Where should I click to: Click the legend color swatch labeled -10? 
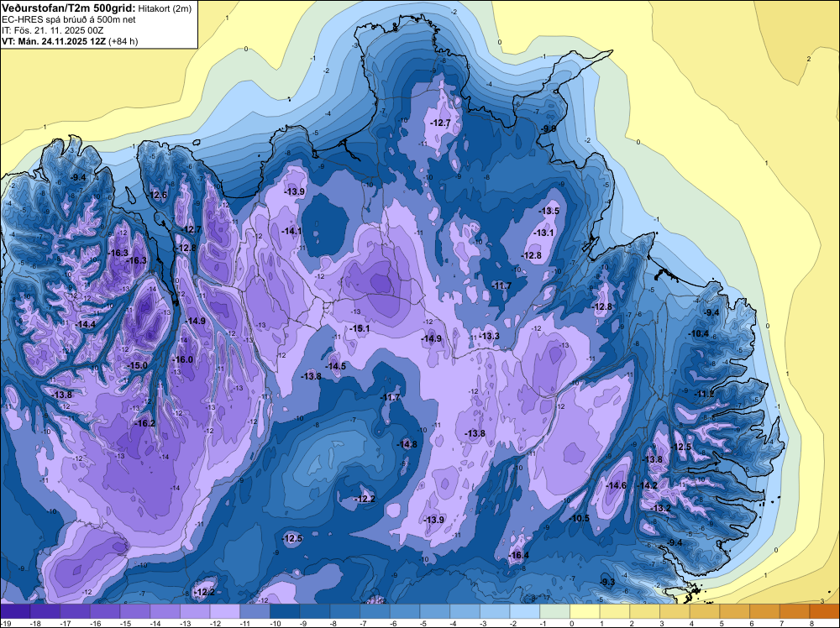[285, 611]
